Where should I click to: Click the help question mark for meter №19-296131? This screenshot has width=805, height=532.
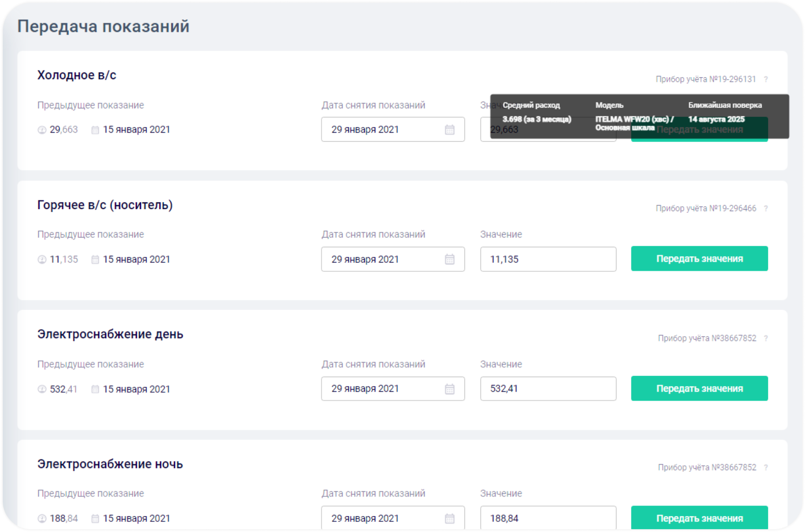[766, 79]
